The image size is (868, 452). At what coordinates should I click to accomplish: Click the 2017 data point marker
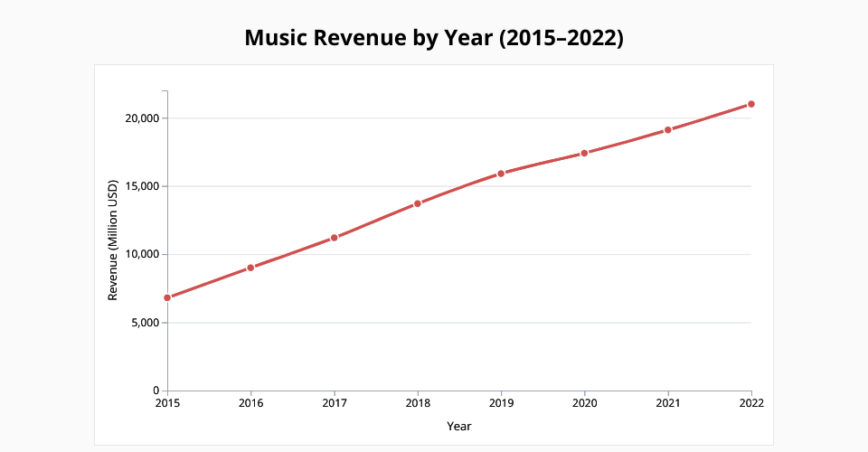pos(335,238)
